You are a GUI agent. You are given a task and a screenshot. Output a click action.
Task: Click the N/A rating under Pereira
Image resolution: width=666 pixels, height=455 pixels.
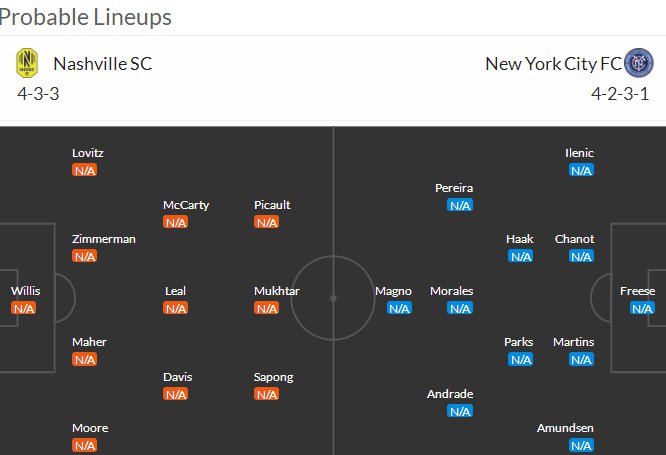[x=460, y=205]
